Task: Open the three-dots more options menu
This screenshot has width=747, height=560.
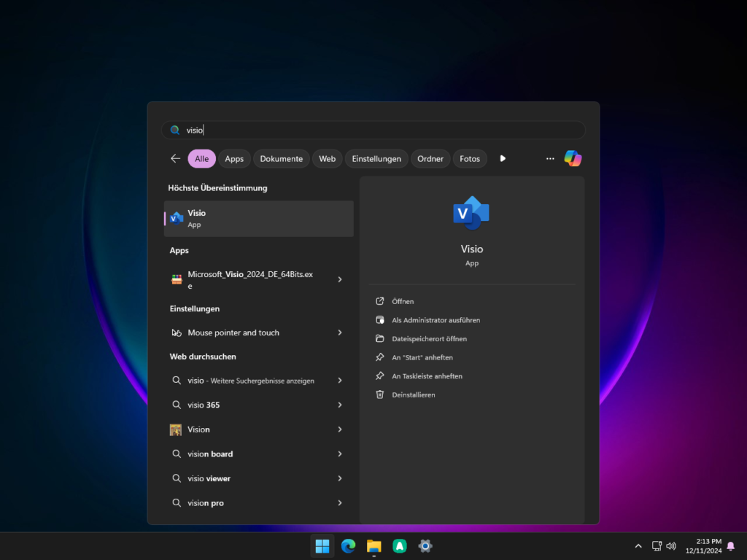Action: [x=550, y=158]
